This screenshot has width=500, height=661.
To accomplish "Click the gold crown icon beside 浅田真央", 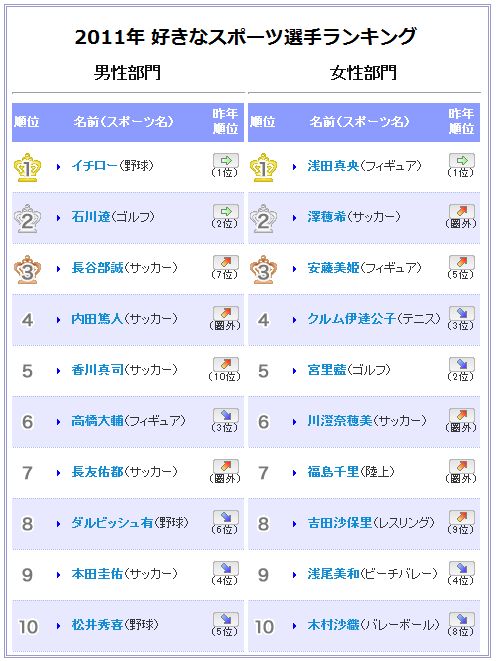I will [263, 167].
